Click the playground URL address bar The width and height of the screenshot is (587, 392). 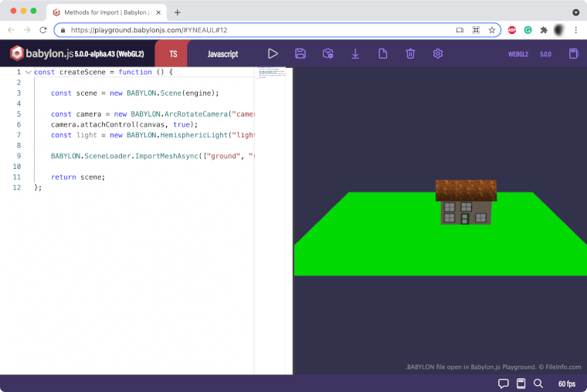pyautogui.click(x=255, y=30)
